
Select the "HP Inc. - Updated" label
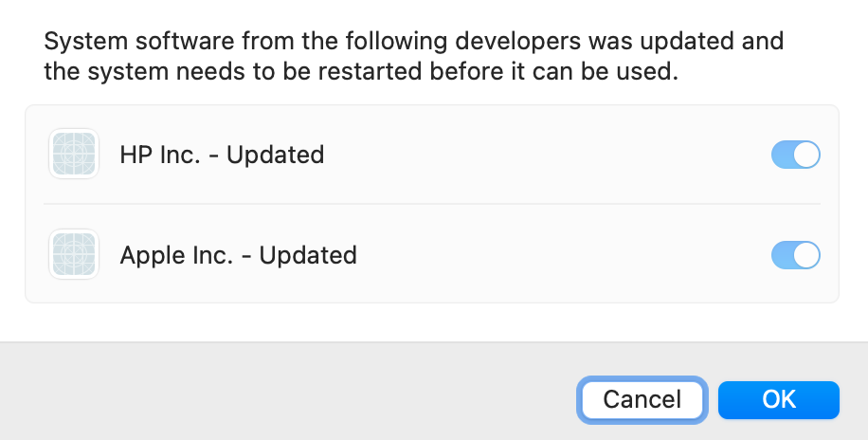[x=222, y=155]
